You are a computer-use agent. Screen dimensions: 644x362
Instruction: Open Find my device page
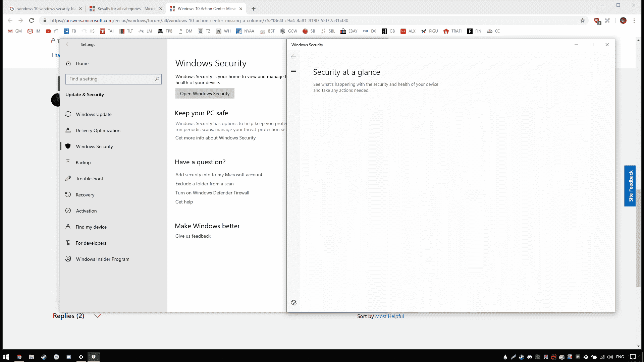tap(113, 227)
